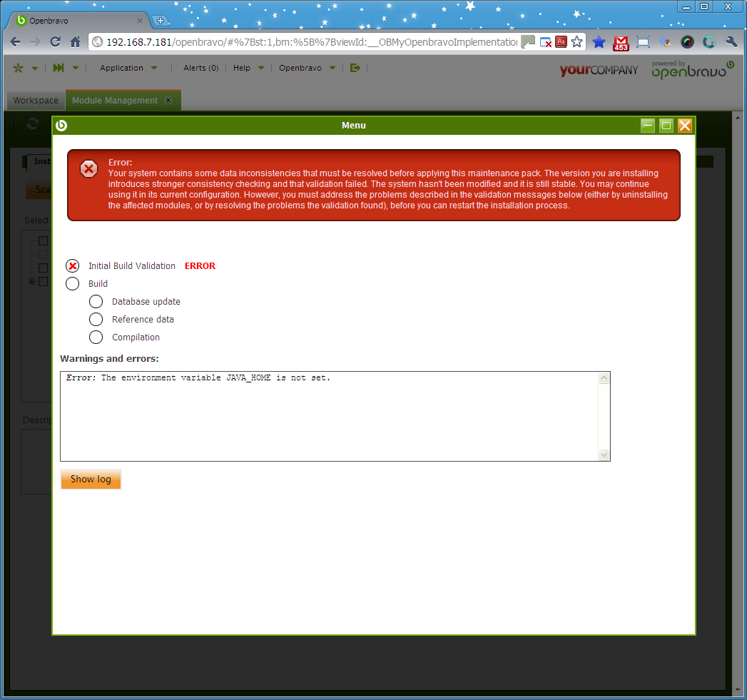The height and width of the screenshot is (700, 747).
Task: Click the blue star extension icon
Action: 599,42
